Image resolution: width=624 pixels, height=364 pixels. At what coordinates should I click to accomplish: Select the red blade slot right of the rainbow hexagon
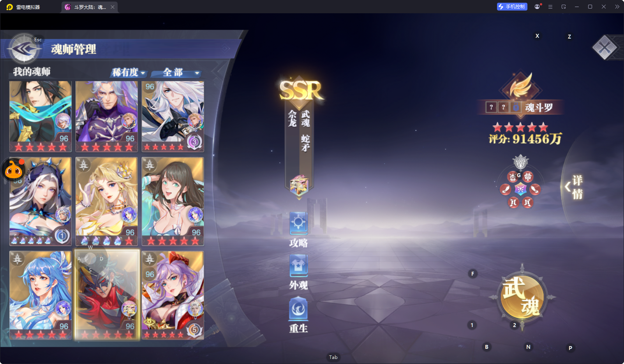click(535, 190)
